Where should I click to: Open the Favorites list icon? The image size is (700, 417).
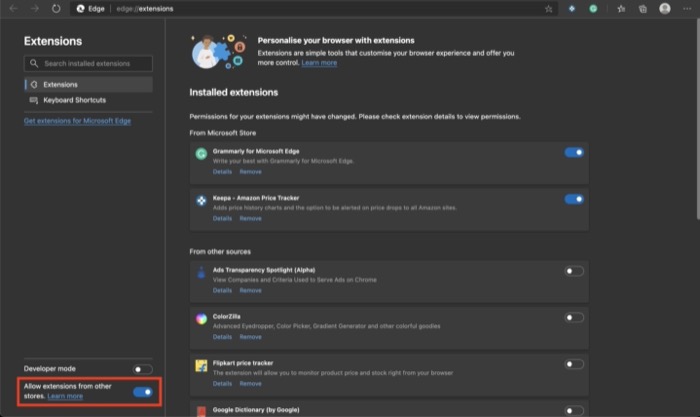621,8
